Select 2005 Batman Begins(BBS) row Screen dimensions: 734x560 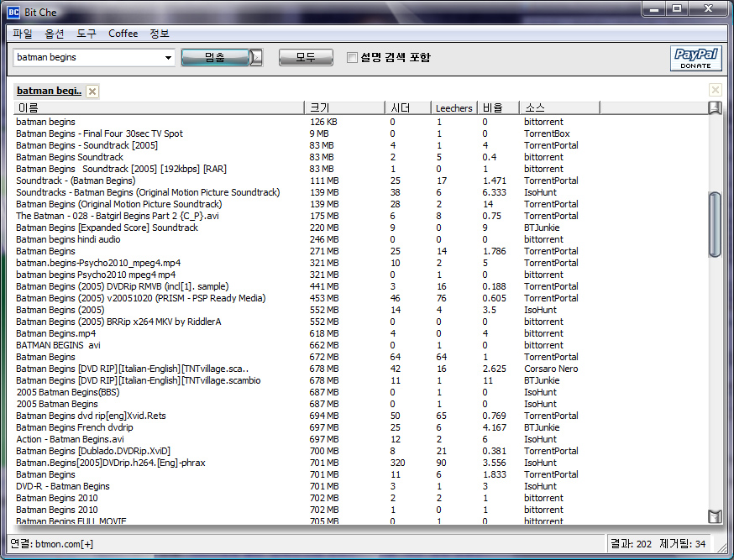click(361, 392)
